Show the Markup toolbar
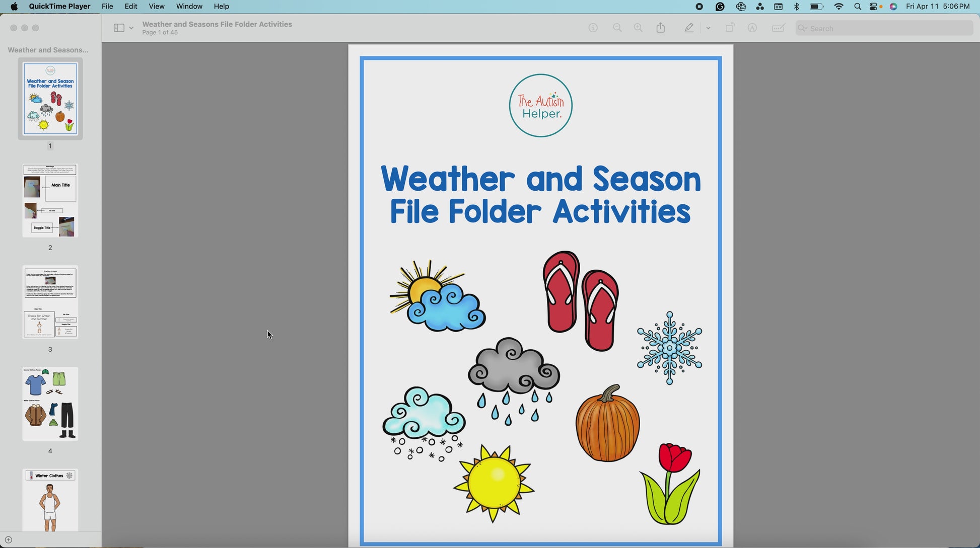Screen dimensions: 980x548 click(752, 28)
